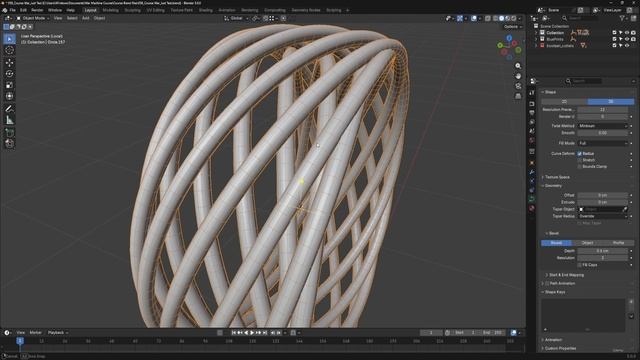Select the Scale tool
The height and width of the screenshot is (360, 640).
[x=9, y=85]
